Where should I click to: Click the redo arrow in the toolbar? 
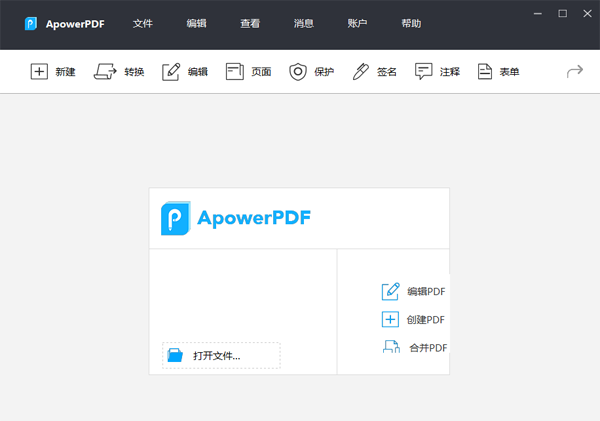[574, 72]
